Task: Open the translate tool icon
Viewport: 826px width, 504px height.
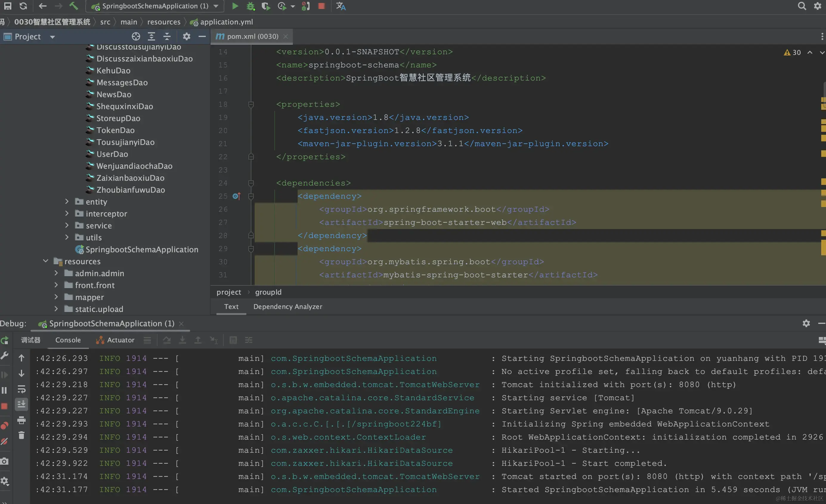Action: [341, 6]
